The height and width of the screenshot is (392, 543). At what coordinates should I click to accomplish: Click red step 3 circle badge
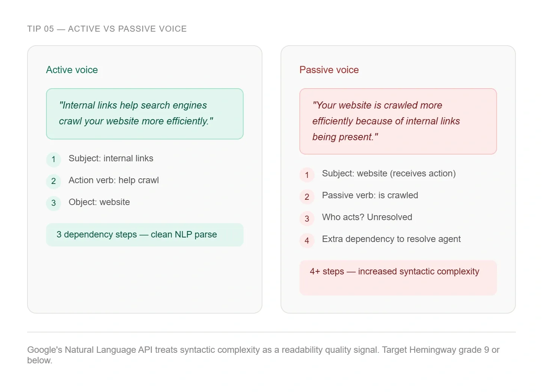(307, 219)
